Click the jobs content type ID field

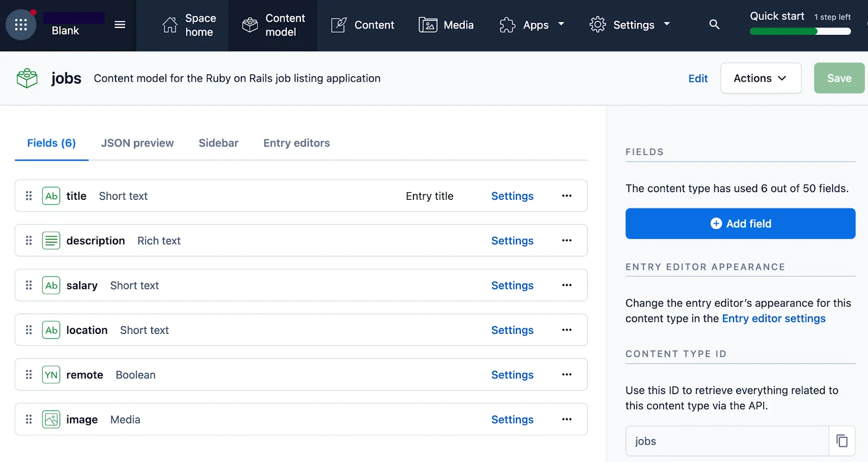[727, 441]
